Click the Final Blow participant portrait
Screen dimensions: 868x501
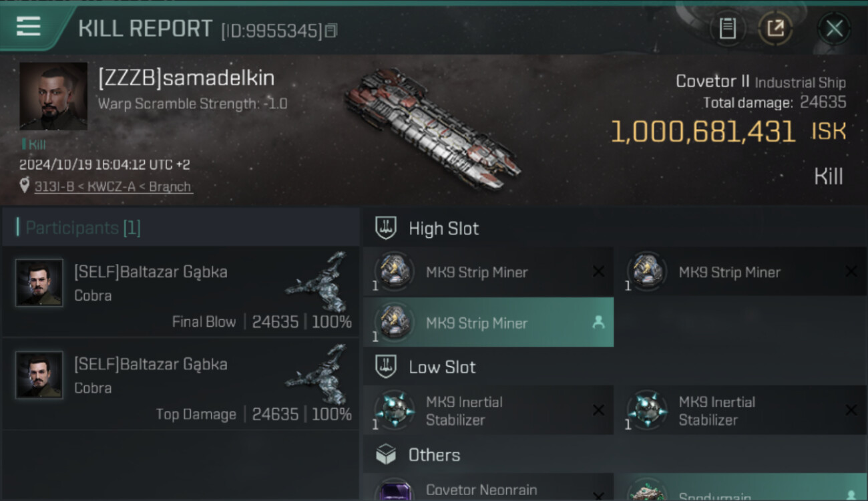tap(39, 283)
